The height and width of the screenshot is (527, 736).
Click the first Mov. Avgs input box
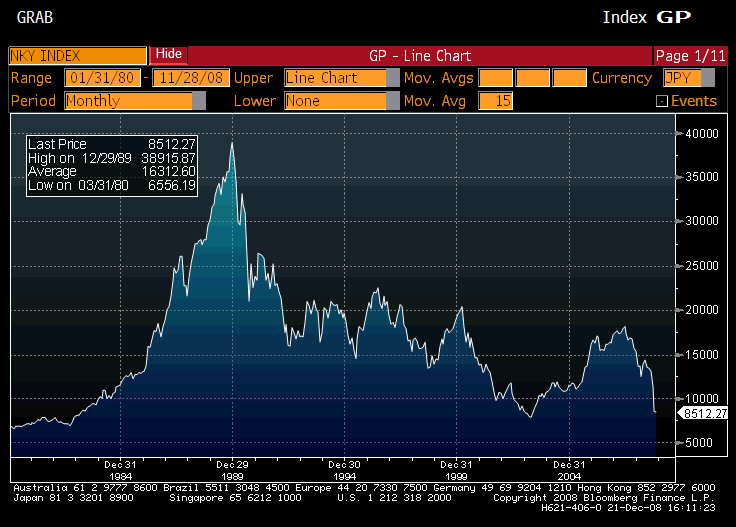tap(495, 78)
